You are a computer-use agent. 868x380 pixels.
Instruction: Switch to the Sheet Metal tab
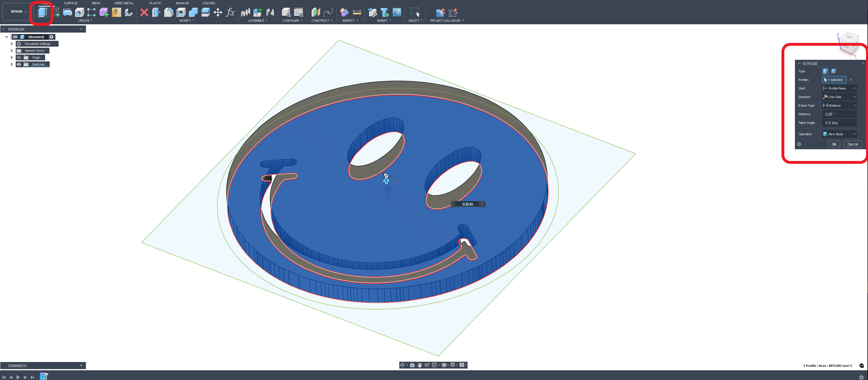click(124, 3)
